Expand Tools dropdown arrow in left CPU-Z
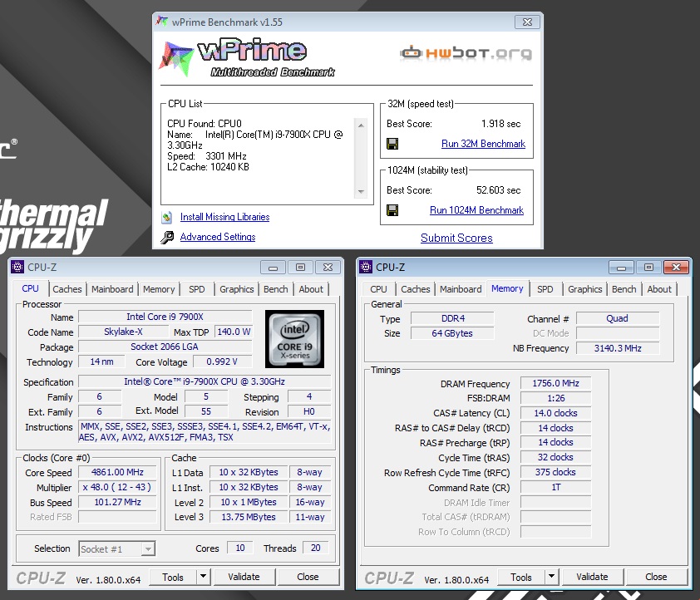 (203, 577)
